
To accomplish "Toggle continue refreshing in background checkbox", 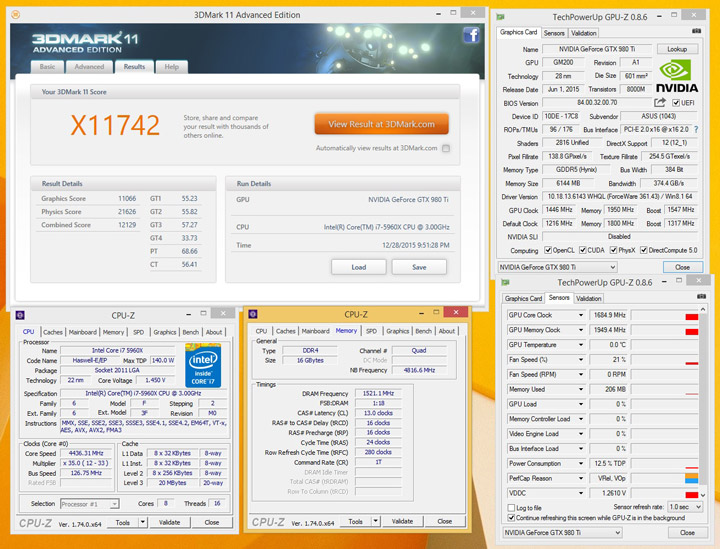I will click(511, 518).
